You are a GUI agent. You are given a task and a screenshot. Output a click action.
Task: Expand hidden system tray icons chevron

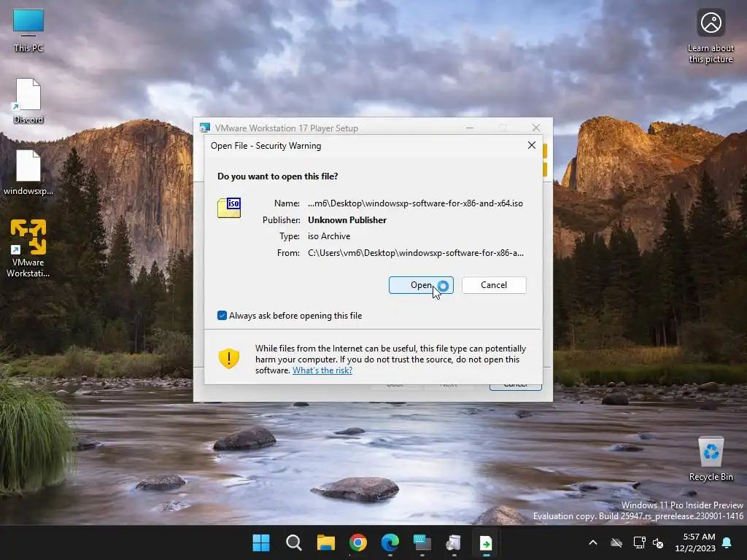click(593, 542)
